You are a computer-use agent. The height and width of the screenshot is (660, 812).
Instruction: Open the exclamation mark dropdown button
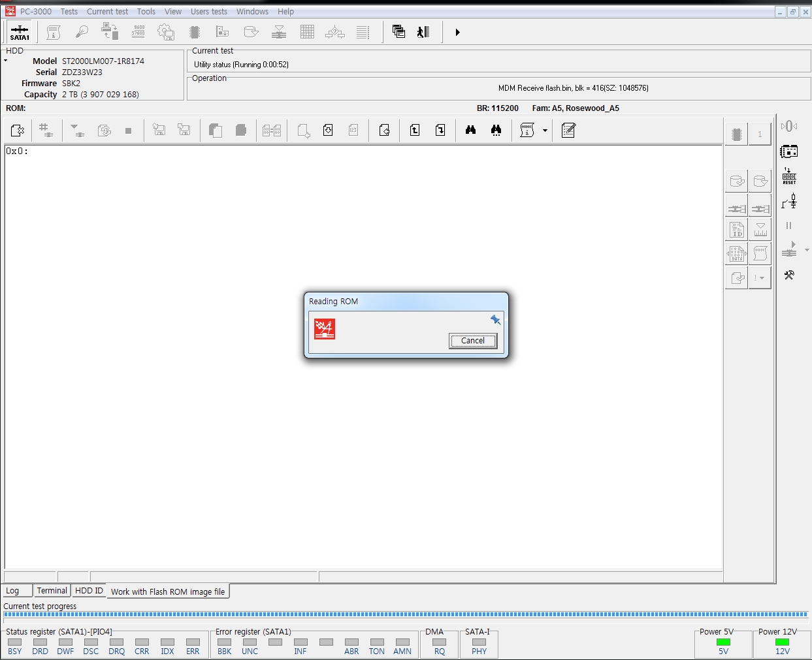[760, 277]
